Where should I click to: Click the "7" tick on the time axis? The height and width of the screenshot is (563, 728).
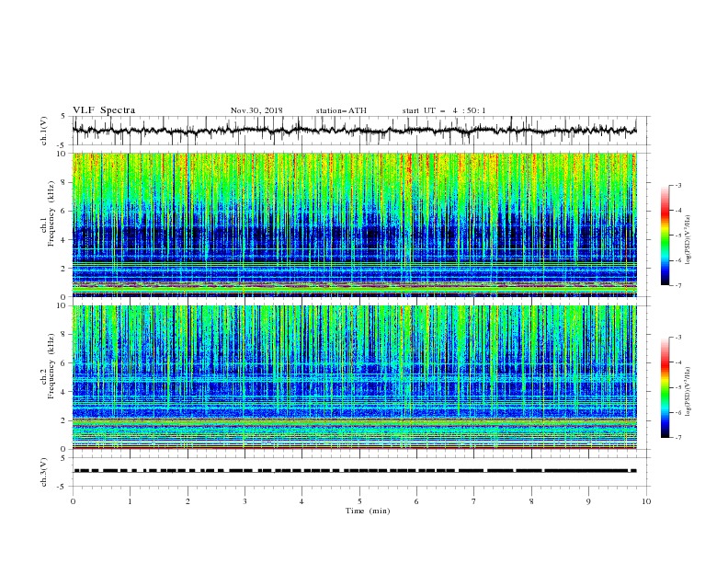474,501
